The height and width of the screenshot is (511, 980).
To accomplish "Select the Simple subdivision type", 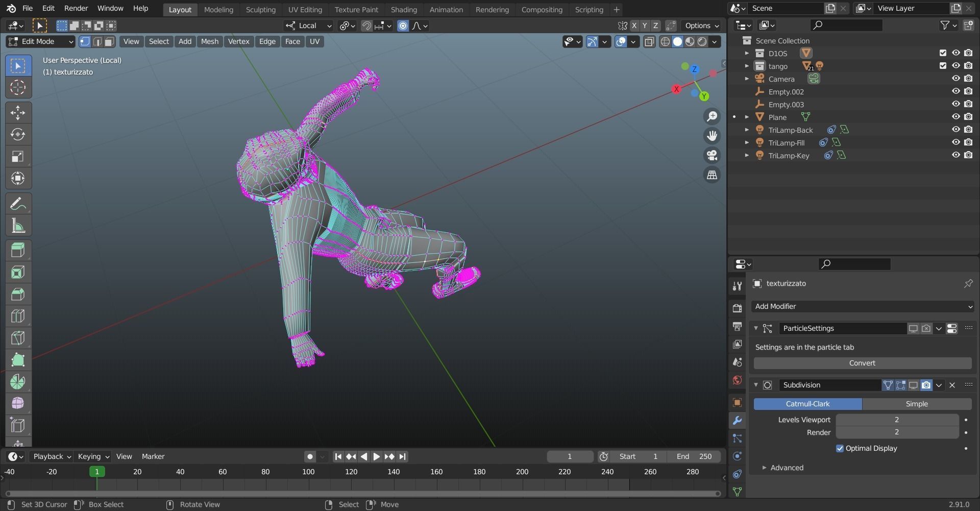I will tap(917, 404).
